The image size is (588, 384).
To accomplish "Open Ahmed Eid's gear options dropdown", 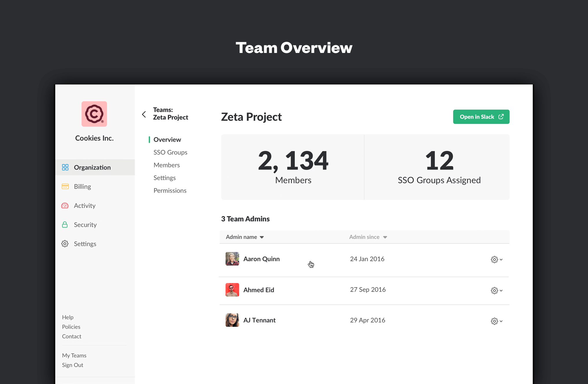I will click(x=496, y=290).
